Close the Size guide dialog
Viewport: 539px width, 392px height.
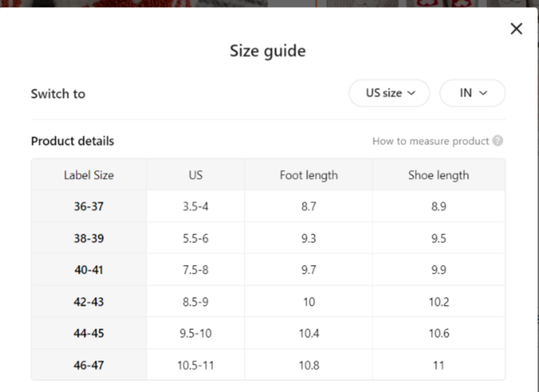[x=516, y=28]
